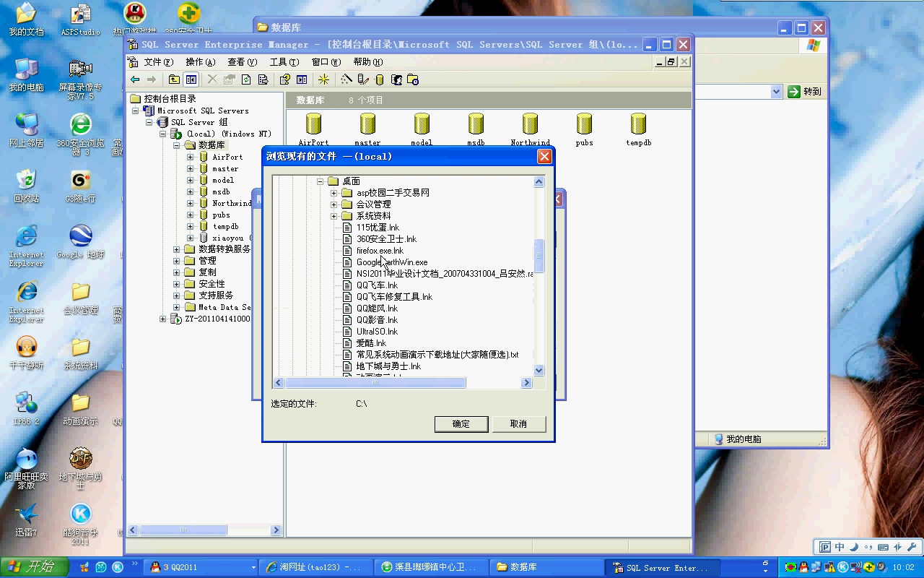Expand the asp校园二手交易网 folder
The image size is (924, 578).
click(x=334, y=193)
